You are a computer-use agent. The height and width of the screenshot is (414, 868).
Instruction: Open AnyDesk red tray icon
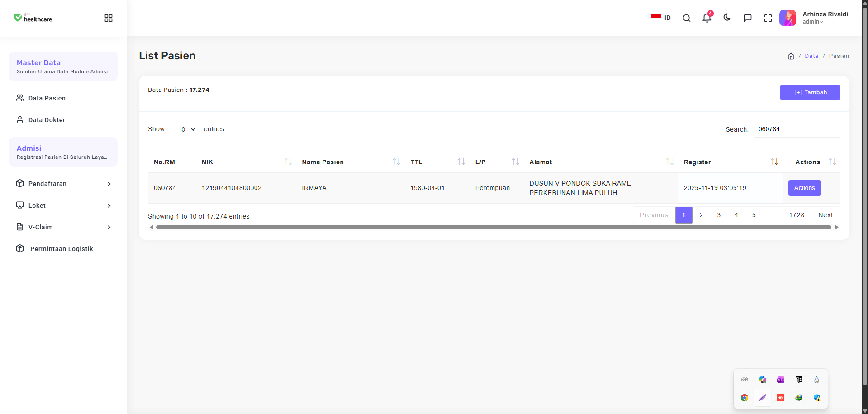[780, 398]
